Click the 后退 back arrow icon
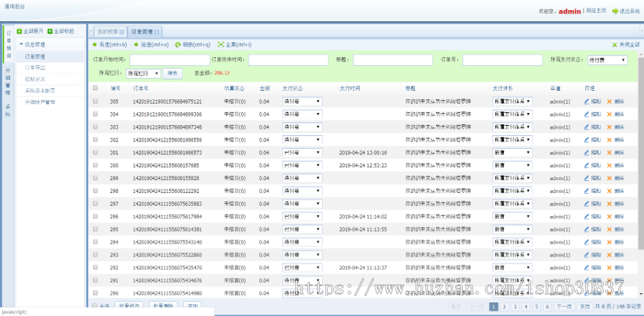This screenshot has height=316, width=644. click(x=94, y=44)
